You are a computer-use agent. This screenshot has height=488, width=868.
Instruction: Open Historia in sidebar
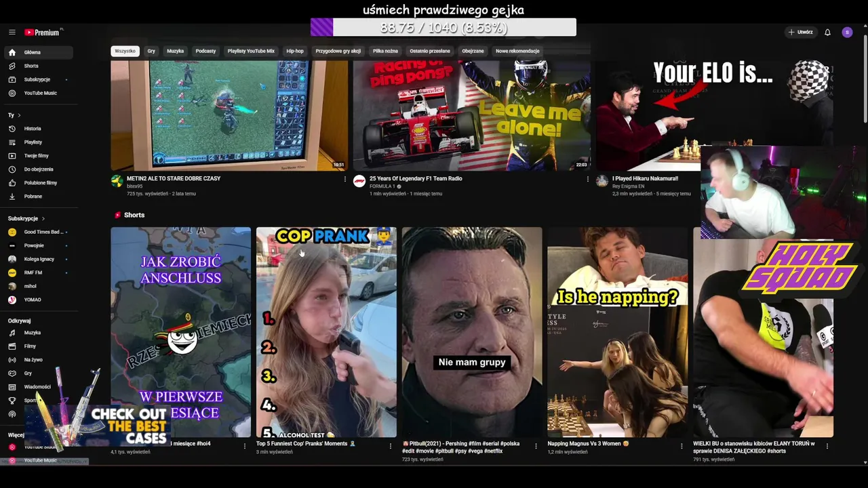[38, 128]
